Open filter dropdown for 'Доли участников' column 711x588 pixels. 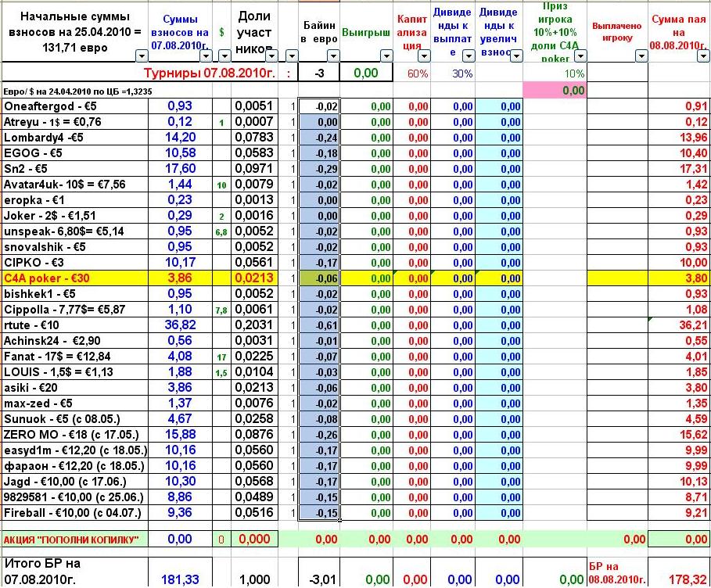(x=271, y=56)
